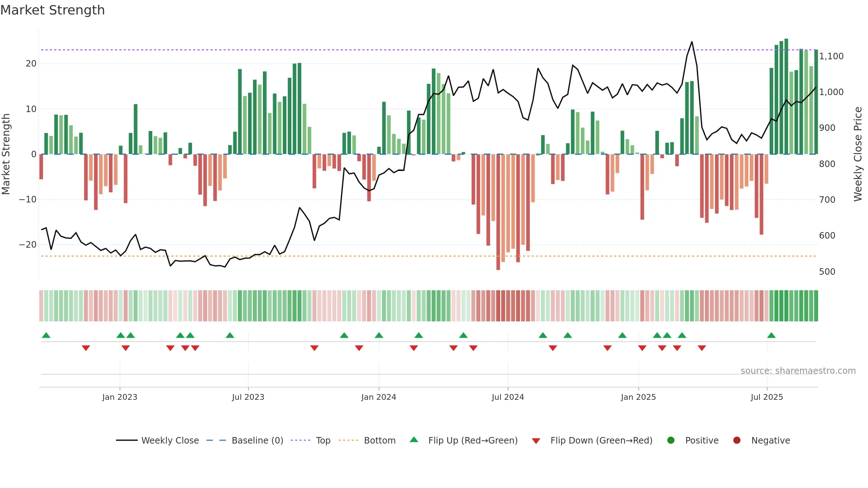Click the deepest red bar near Jul 2024

point(498,212)
